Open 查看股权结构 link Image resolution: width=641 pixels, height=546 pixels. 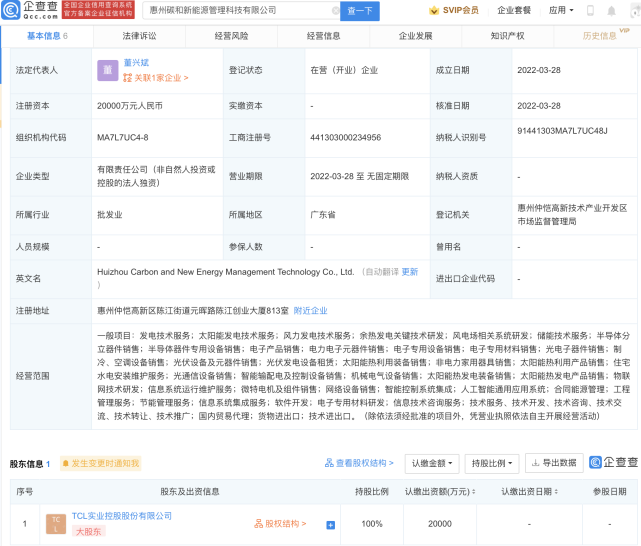(359, 463)
